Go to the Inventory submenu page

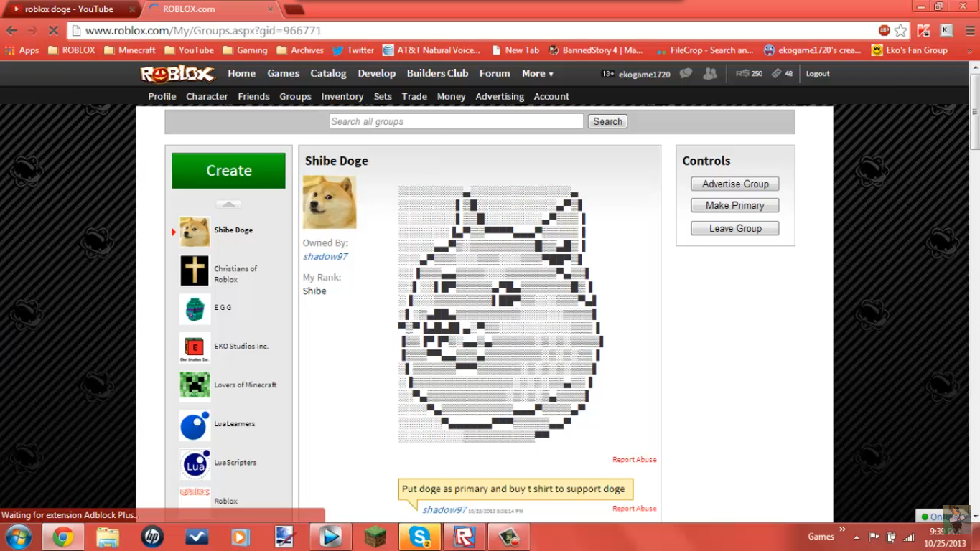click(342, 96)
